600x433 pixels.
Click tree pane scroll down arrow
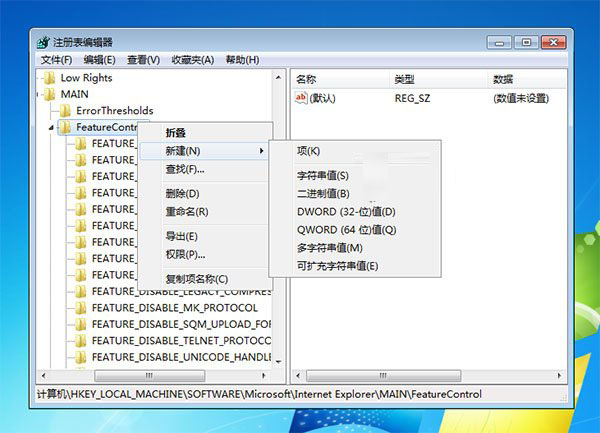coord(278,361)
